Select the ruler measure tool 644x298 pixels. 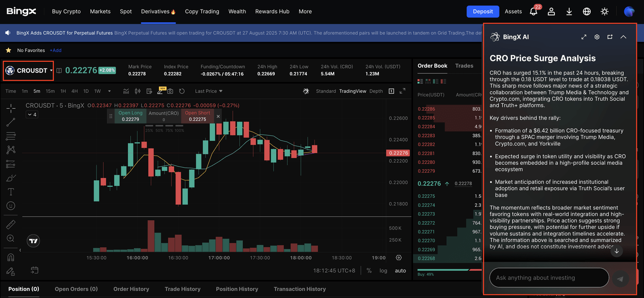pyautogui.click(x=11, y=225)
